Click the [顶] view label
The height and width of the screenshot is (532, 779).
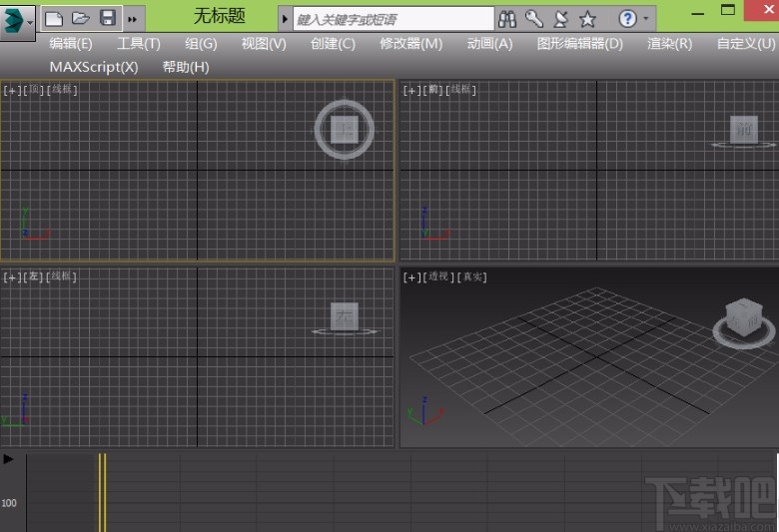click(x=34, y=90)
